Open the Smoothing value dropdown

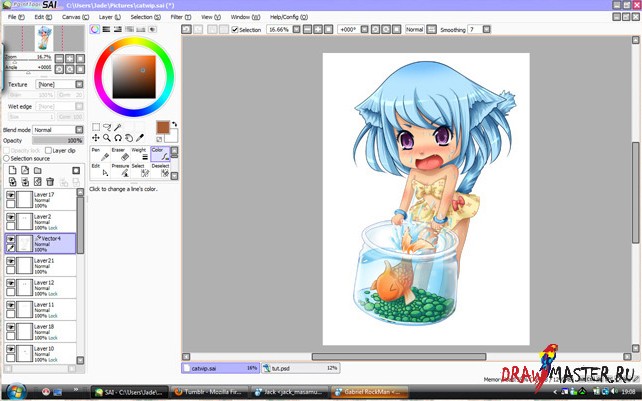click(486, 29)
